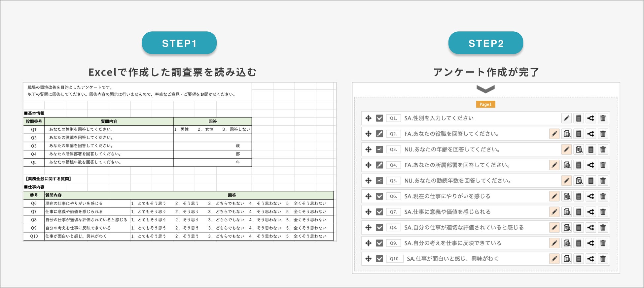The width and height of the screenshot is (644, 288).
Task: Click the 'あなたの役職を回答してください。' cell
Action: tap(109, 138)
